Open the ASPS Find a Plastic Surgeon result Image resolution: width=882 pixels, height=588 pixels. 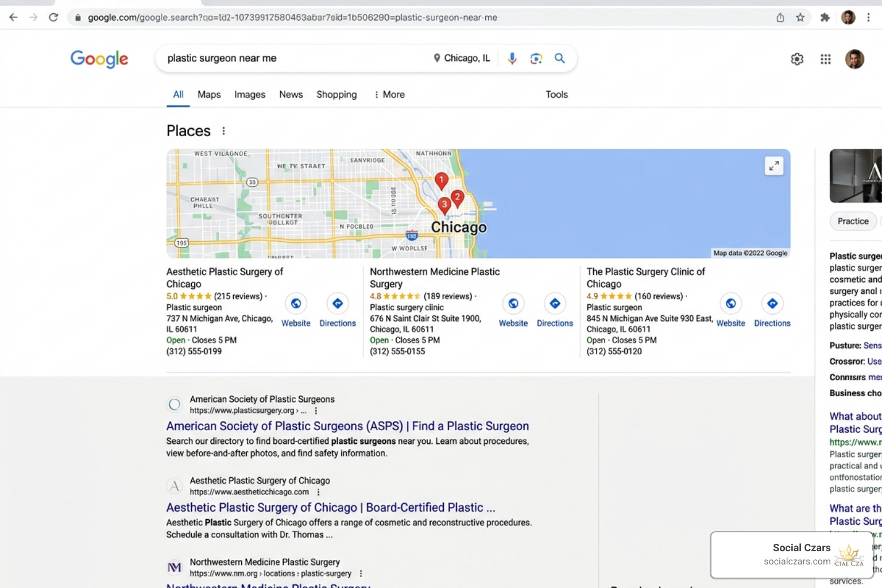tap(347, 426)
